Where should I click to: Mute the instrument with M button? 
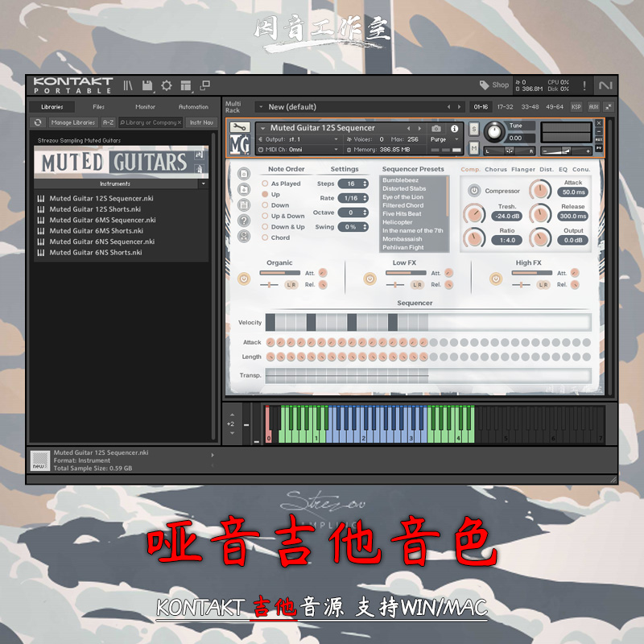[474, 148]
